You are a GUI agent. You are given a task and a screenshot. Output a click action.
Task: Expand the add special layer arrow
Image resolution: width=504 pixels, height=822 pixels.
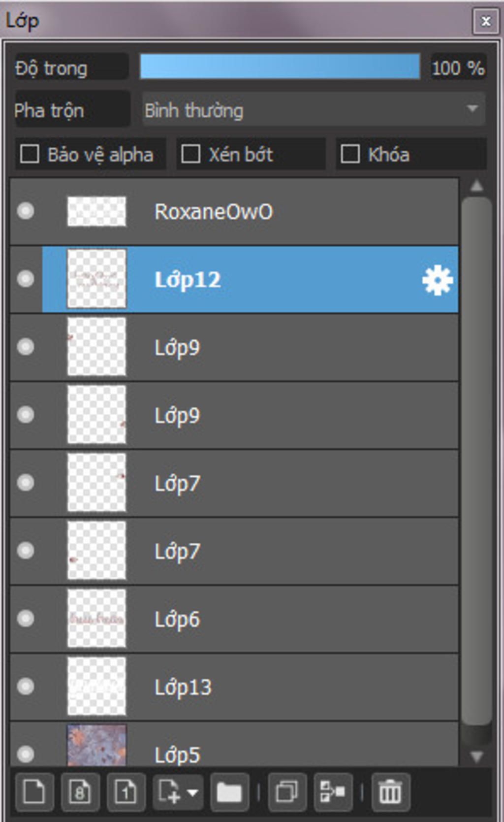pyautogui.click(x=193, y=792)
